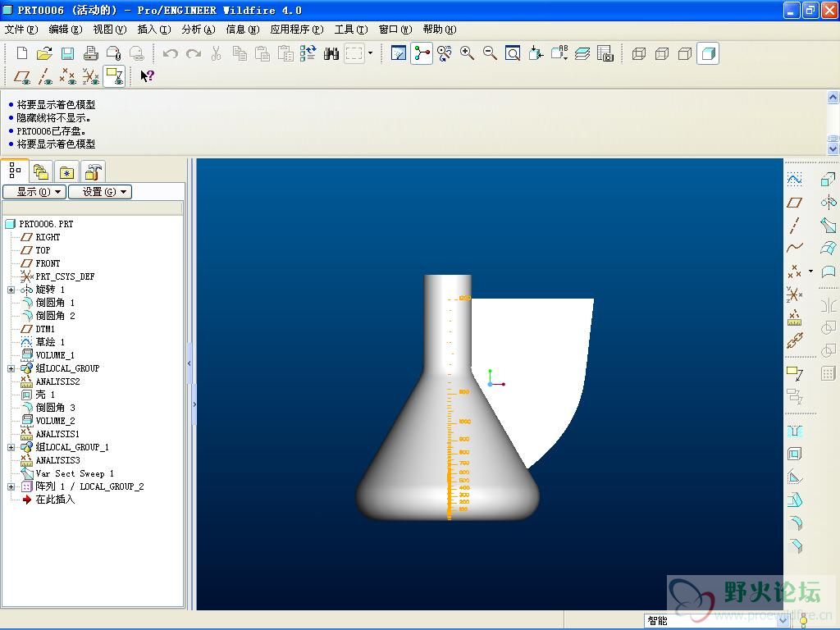
Task: Click the model tree search field
Action: [93, 208]
